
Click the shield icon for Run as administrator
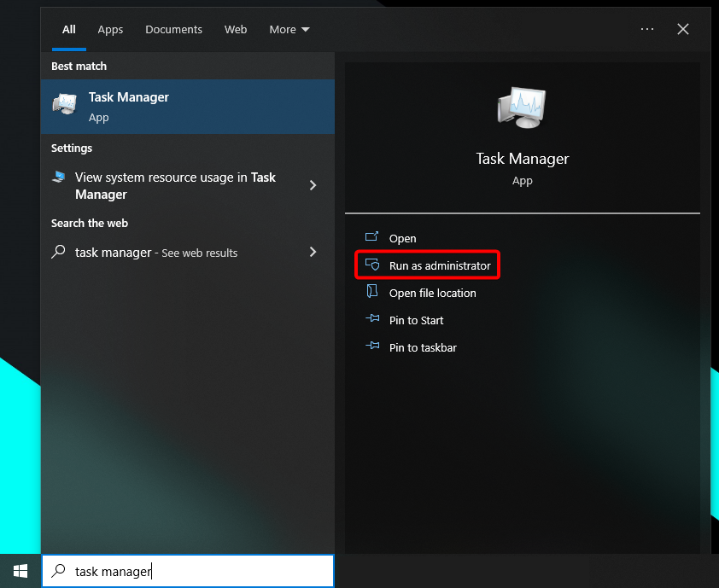tap(371, 265)
